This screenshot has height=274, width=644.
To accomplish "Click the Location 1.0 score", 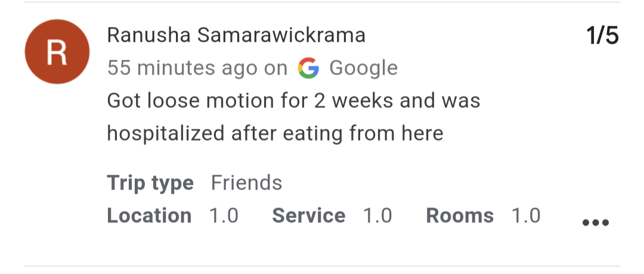I will coord(224,216).
